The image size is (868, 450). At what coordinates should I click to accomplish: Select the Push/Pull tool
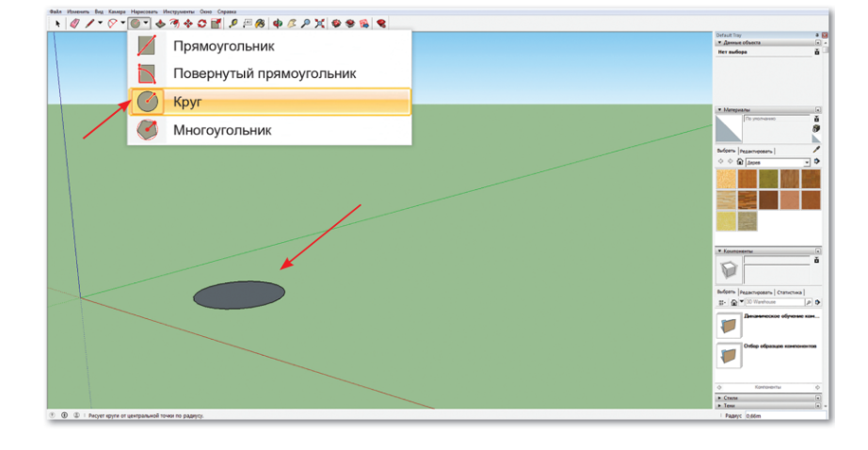[x=160, y=24]
